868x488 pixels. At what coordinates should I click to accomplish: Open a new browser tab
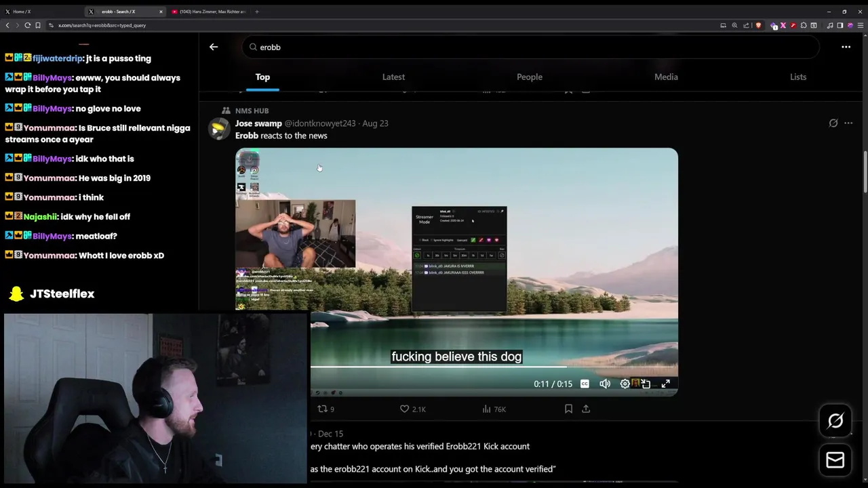(256, 12)
